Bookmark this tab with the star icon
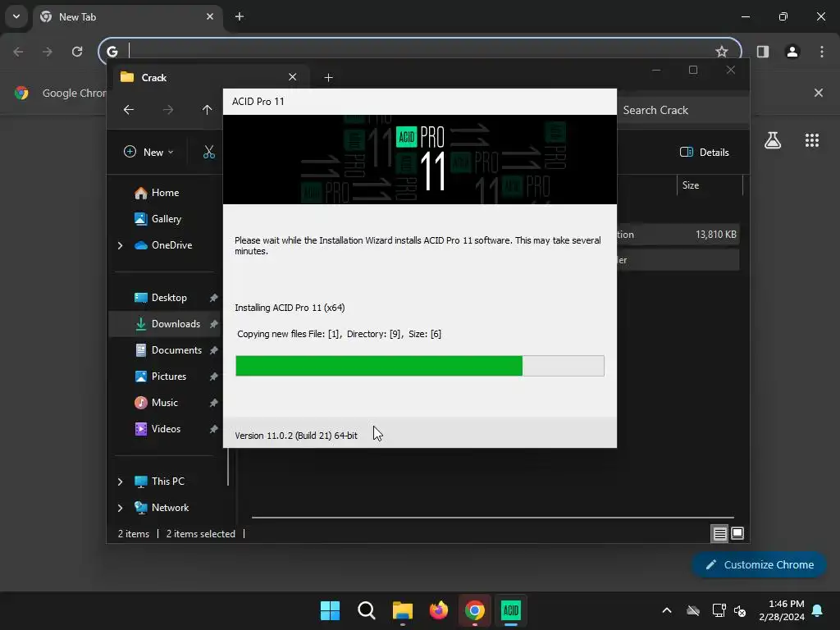This screenshot has width=840, height=630. tap(722, 52)
